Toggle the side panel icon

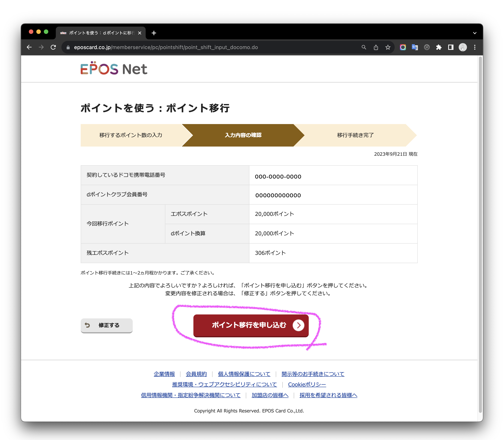pyautogui.click(x=451, y=47)
